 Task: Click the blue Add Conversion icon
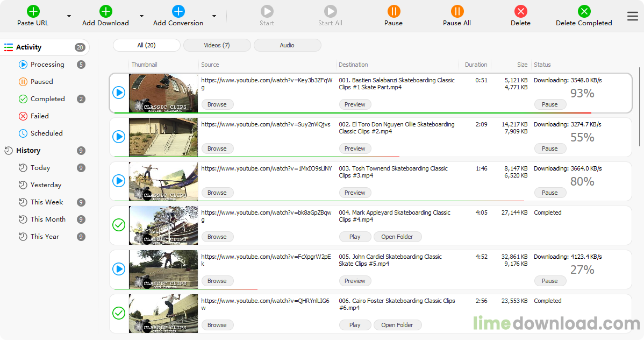(178, 11)
